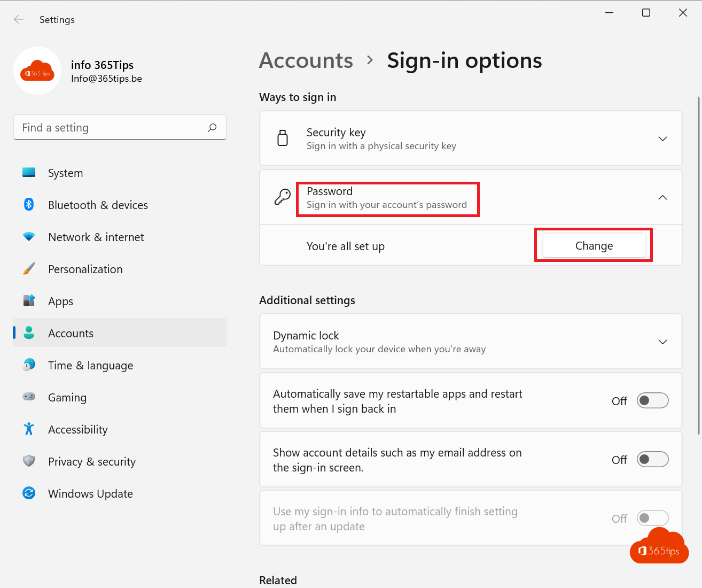Collapse the Password section chevron
This screenshot has width=702, height=588.
pos(662,198)
